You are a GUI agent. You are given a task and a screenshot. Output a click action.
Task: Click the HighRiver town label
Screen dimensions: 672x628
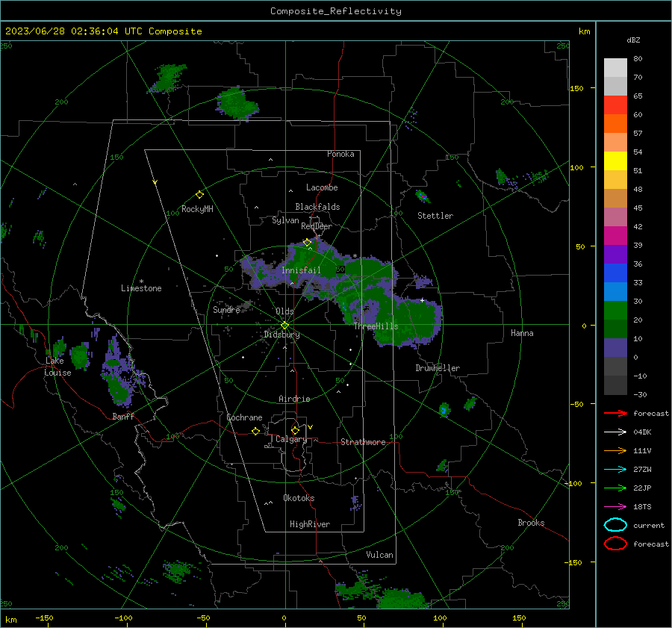tap(310, 524)
